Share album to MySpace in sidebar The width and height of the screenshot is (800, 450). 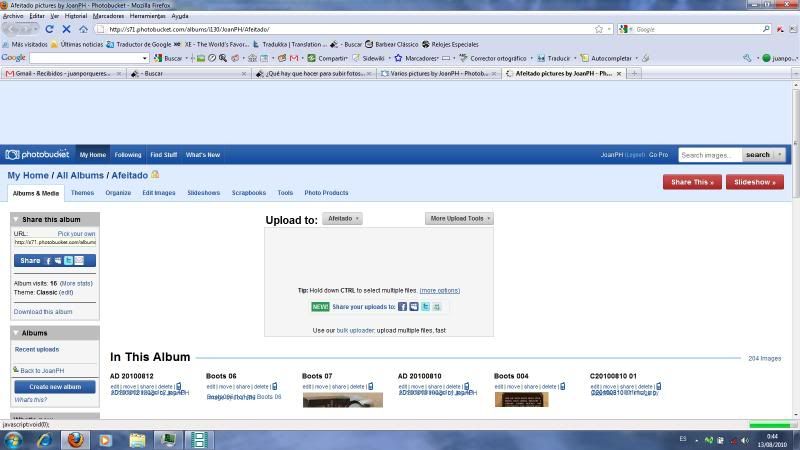(58, 261)
